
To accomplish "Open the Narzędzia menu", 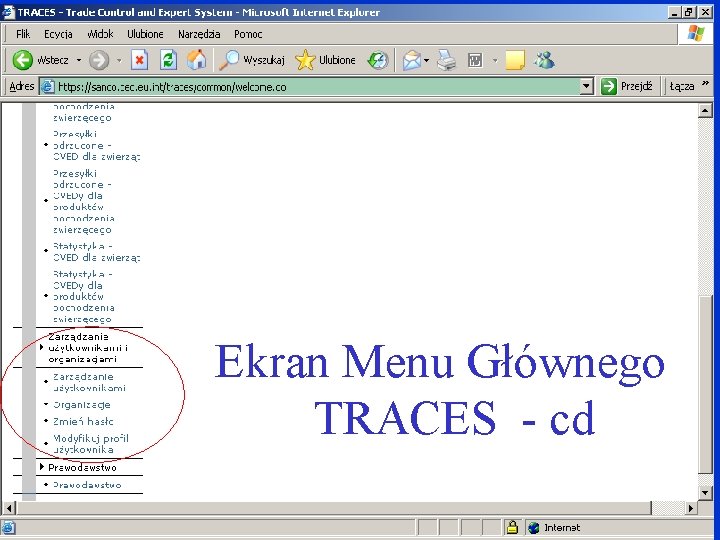I will [x=199, y=34].
